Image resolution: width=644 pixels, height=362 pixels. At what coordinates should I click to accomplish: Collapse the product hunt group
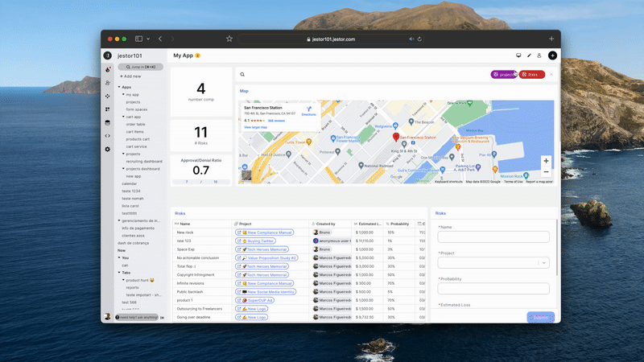pos(123,280)
